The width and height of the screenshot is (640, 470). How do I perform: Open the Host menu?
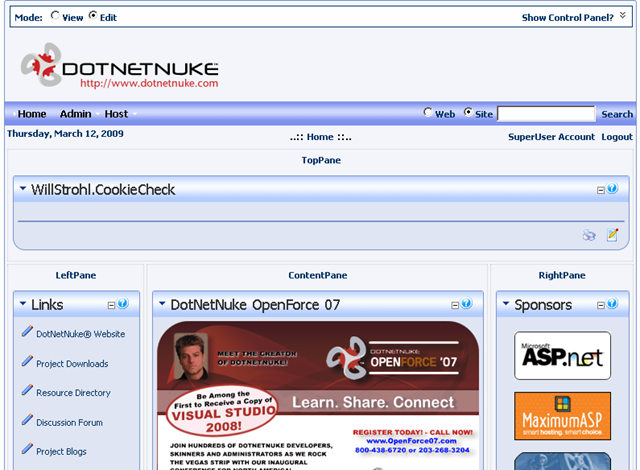click(x=116, y=114)
